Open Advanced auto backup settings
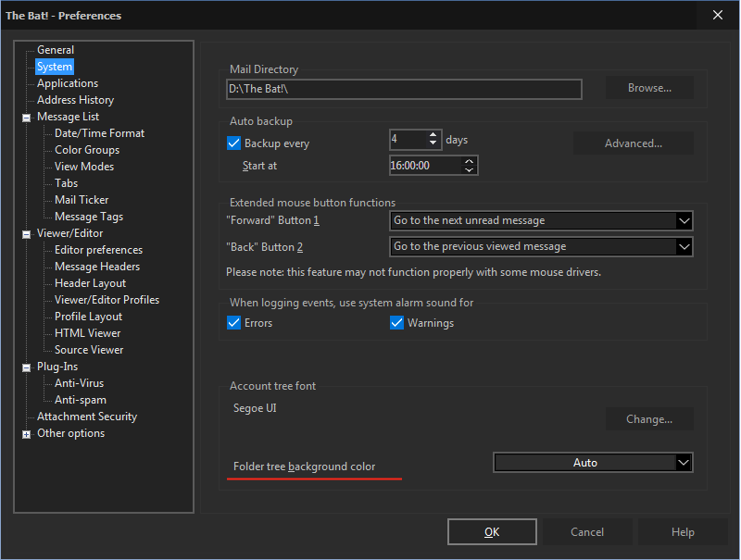Image resolution: width=741 pixels, height=560 pixels. (x=634, y=143)
